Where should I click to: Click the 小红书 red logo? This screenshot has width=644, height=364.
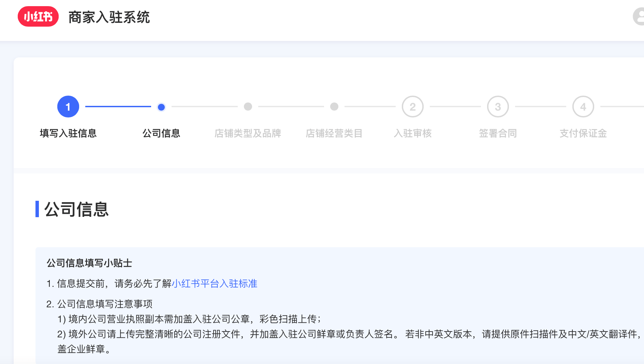pos(38,16)
